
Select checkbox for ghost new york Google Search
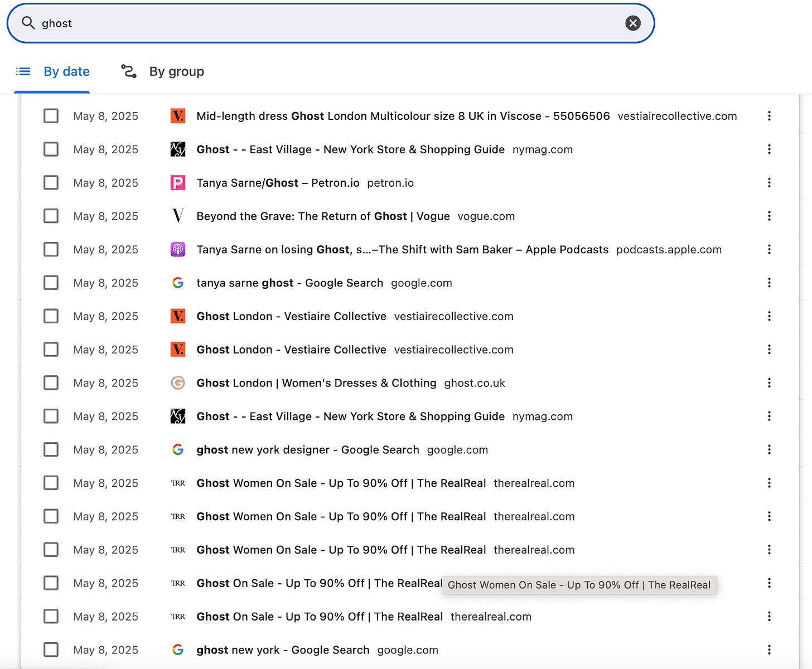(51, 649)
